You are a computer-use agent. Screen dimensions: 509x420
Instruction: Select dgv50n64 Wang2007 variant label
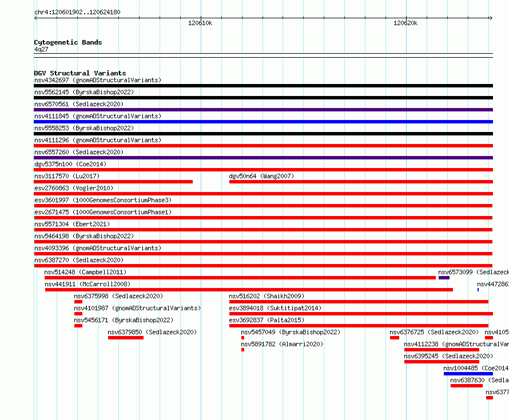[261, 176]
